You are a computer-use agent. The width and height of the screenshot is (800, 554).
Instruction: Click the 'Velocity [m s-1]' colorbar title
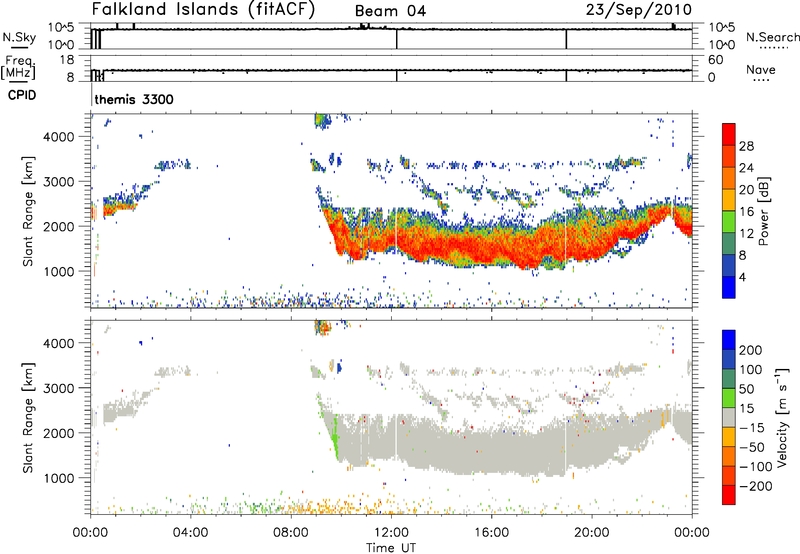pyautogui.click(x=781, y=417)
